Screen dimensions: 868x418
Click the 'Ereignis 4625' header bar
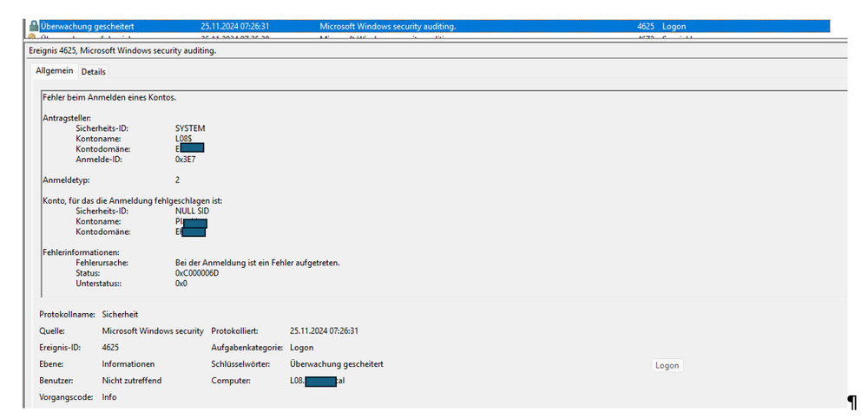point(437,51)
